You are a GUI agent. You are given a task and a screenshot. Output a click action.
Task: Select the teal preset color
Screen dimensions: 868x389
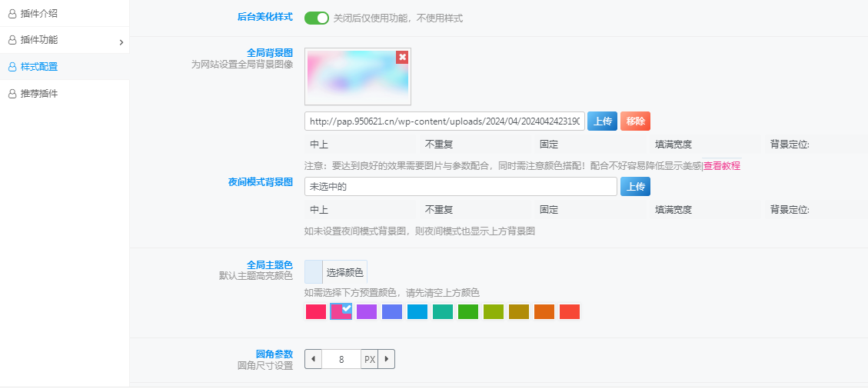pyautogui.click(x=443, y=311)
